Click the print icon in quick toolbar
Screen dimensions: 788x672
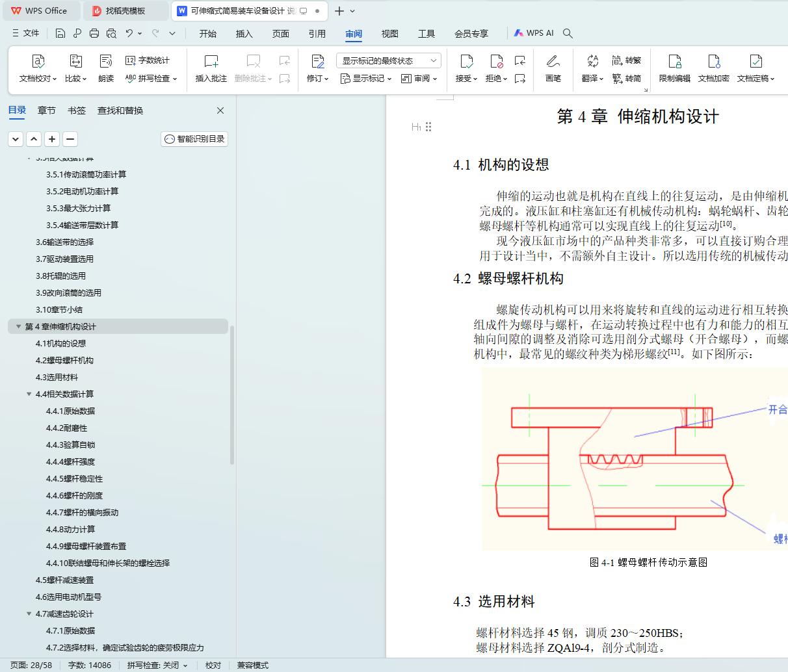(94, 33)
